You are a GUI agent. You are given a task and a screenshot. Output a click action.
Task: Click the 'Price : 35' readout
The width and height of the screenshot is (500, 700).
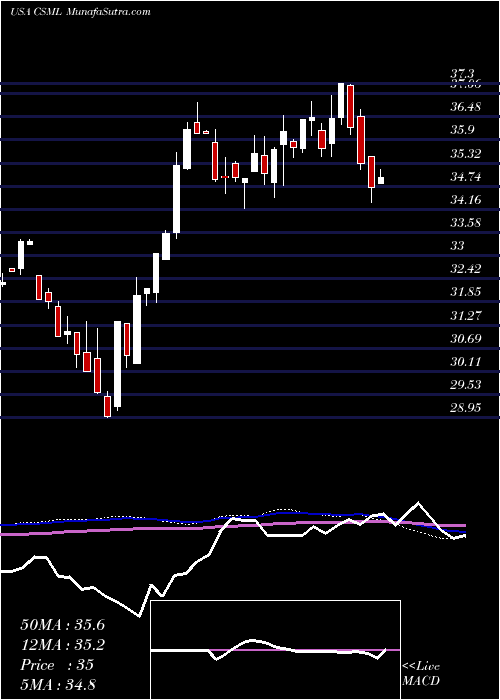coord(57,665)
